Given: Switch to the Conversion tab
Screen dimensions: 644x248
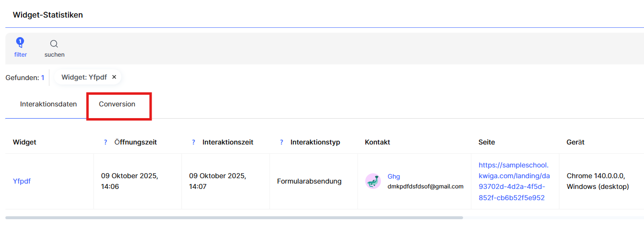Looking at the screenshot, I should (x=117, y=104).
